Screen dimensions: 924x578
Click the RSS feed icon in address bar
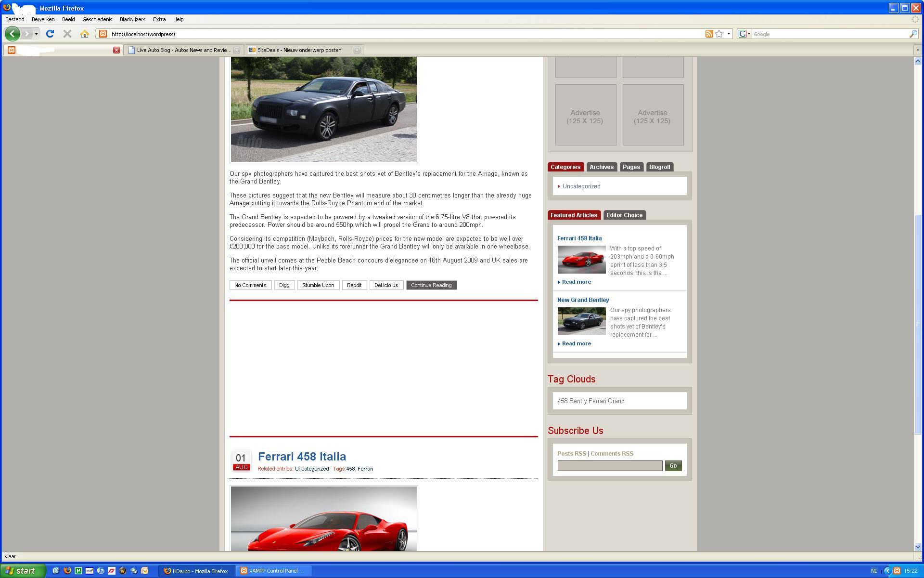pos(709,34)
